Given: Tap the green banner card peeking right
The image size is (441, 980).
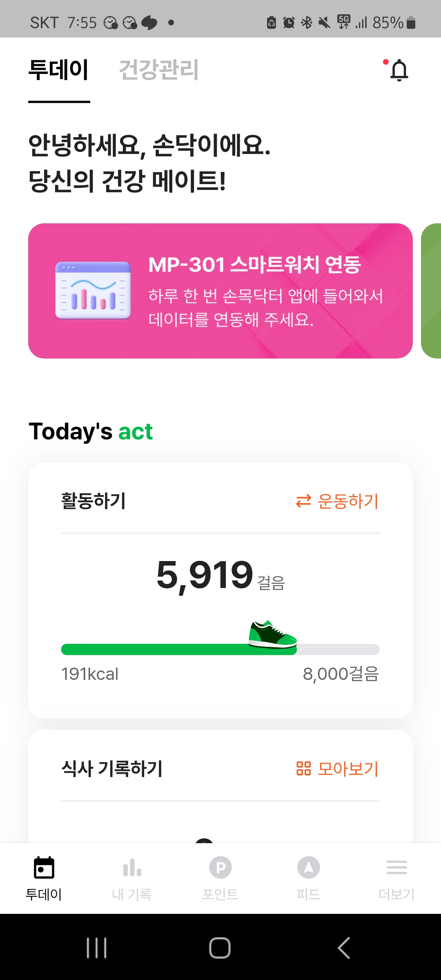Looking at the screenshot, I should pos(432,291).
